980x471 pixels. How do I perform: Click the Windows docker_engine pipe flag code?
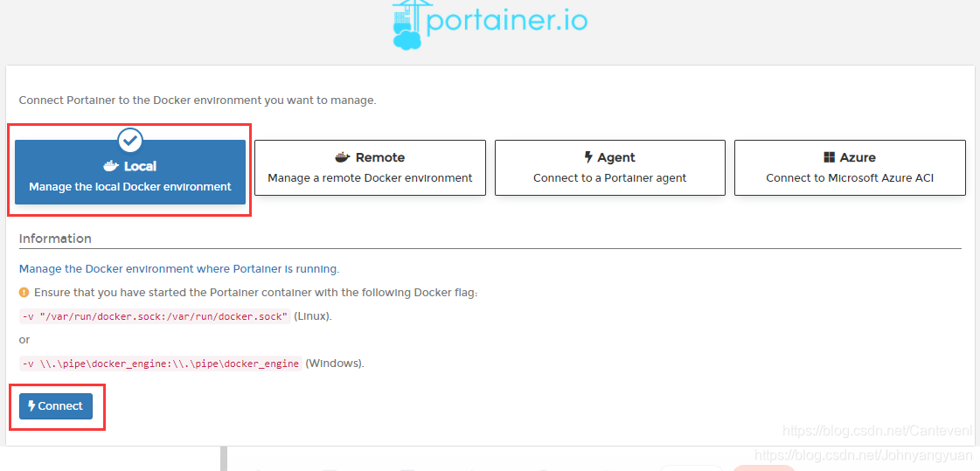pyautogui.click(x=161, y=364)
